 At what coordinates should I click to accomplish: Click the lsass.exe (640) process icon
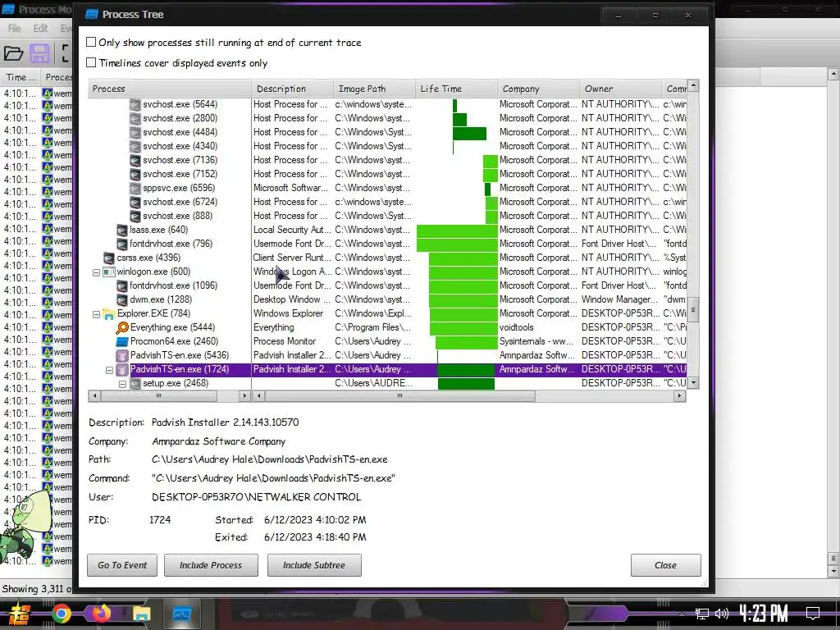tap(122, 230)
